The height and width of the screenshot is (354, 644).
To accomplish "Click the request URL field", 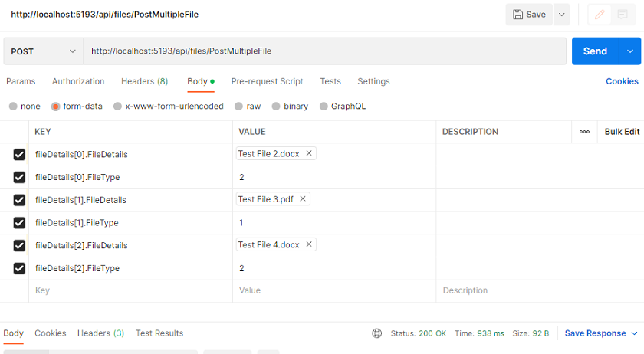I will [324, 51].
